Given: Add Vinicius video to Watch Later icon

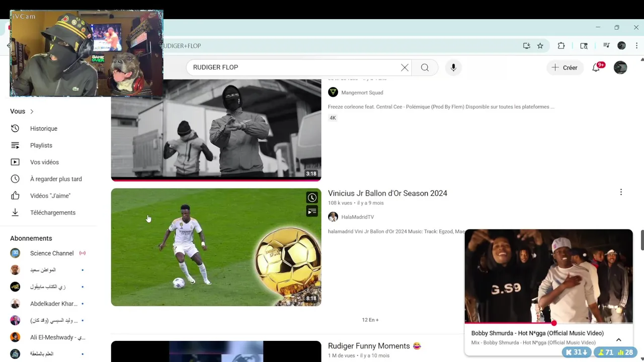Looking at the screenshot, I should [x=312, y=198].
